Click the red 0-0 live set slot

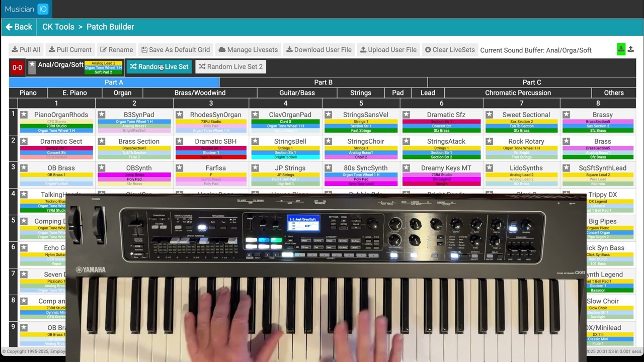tap(17, 67)
